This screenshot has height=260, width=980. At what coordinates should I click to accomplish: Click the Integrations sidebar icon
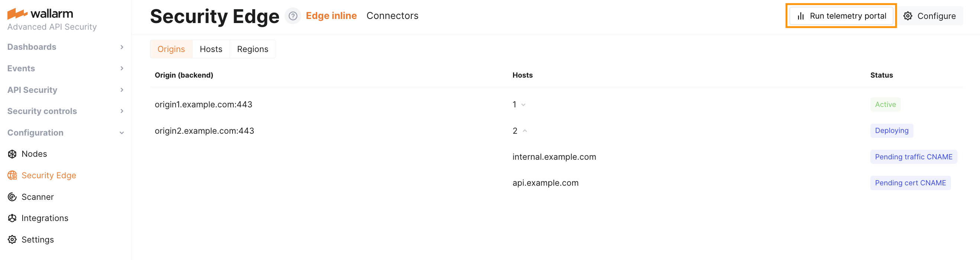click(12, 218)
